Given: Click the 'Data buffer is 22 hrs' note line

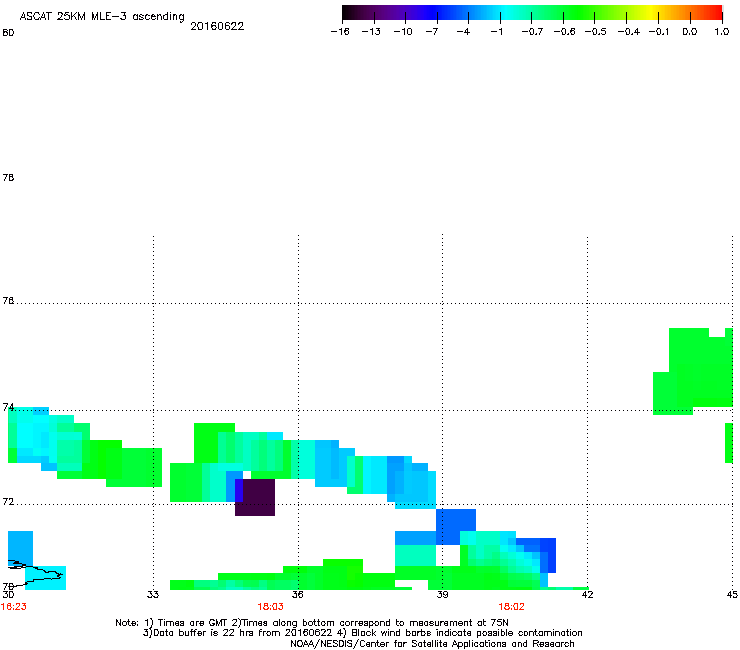Looking at the screenshot, I should (362, 633).
